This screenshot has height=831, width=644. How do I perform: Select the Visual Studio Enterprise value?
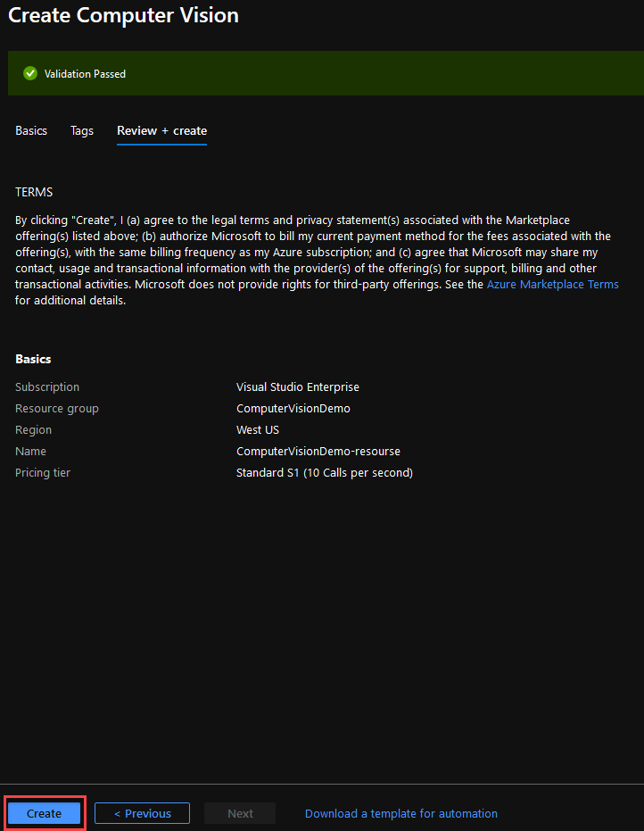click(x=298, y=386)
